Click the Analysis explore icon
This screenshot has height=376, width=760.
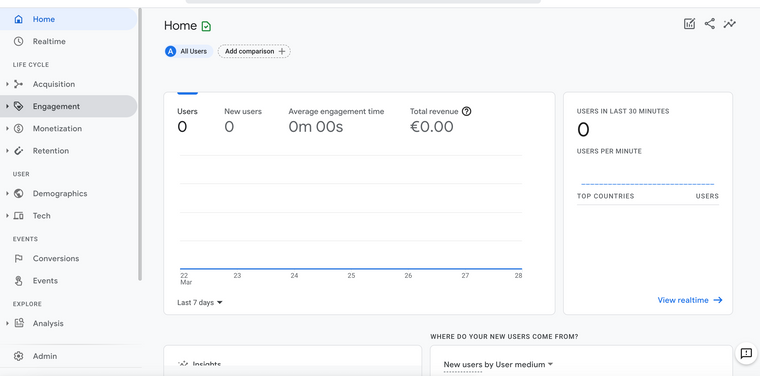click(x=18, y=323)
